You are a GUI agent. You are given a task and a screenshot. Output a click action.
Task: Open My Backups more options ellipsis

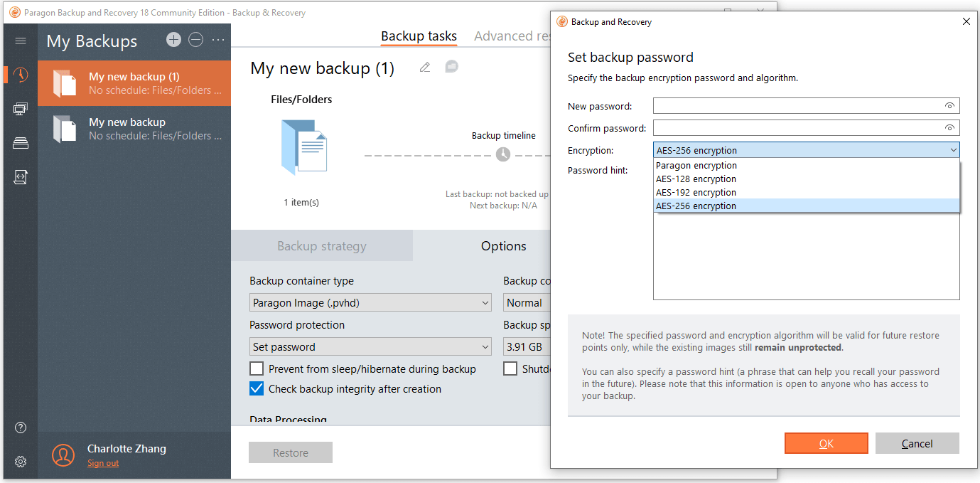click(x=218, y=40)
